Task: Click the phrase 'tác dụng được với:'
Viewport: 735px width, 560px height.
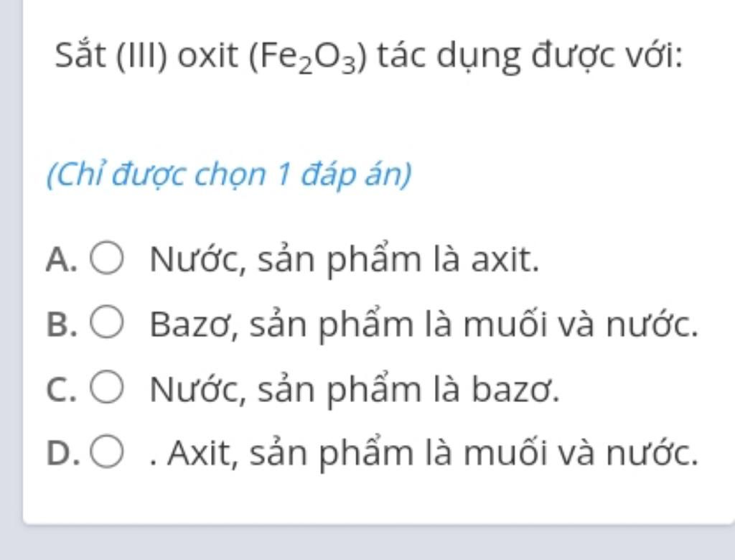Action: click(530, 57)
